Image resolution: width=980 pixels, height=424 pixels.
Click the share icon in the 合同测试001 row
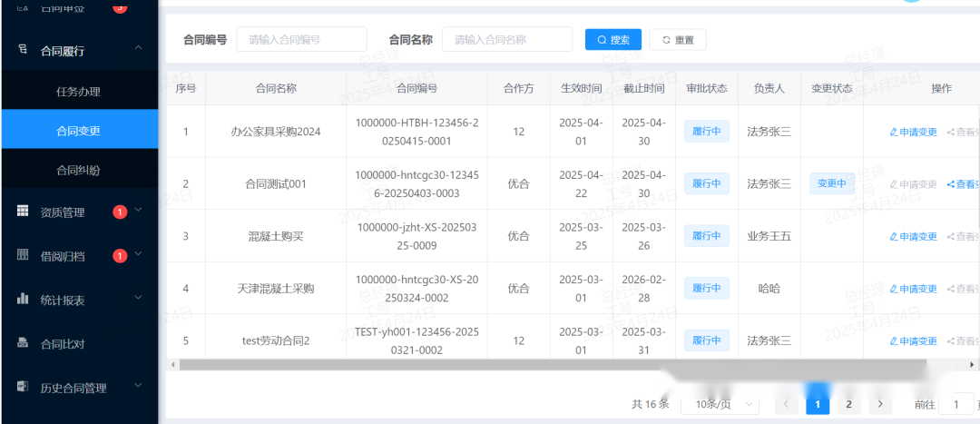[951, 184]
